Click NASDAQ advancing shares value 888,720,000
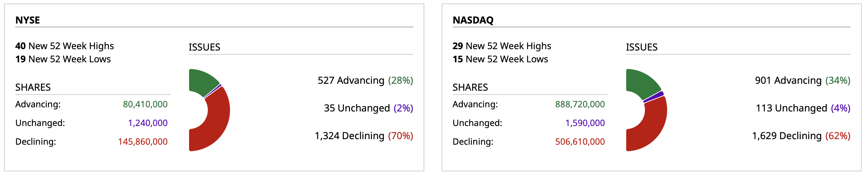 580,104
